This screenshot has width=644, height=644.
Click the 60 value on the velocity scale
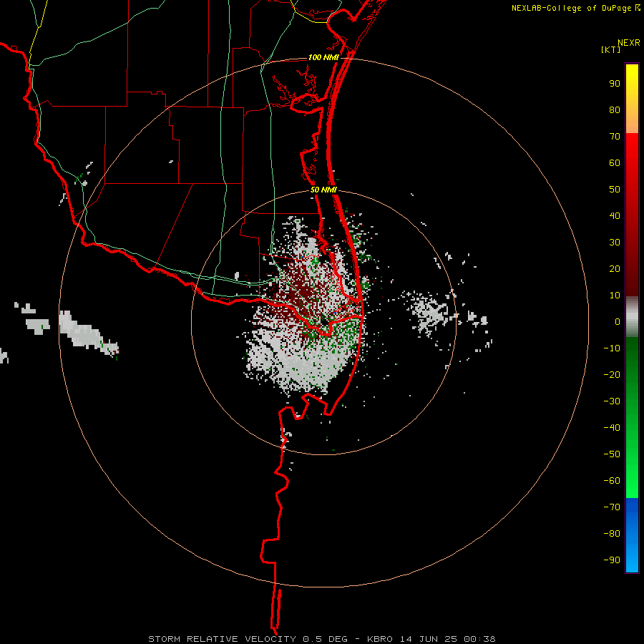[x=615, y=163]
